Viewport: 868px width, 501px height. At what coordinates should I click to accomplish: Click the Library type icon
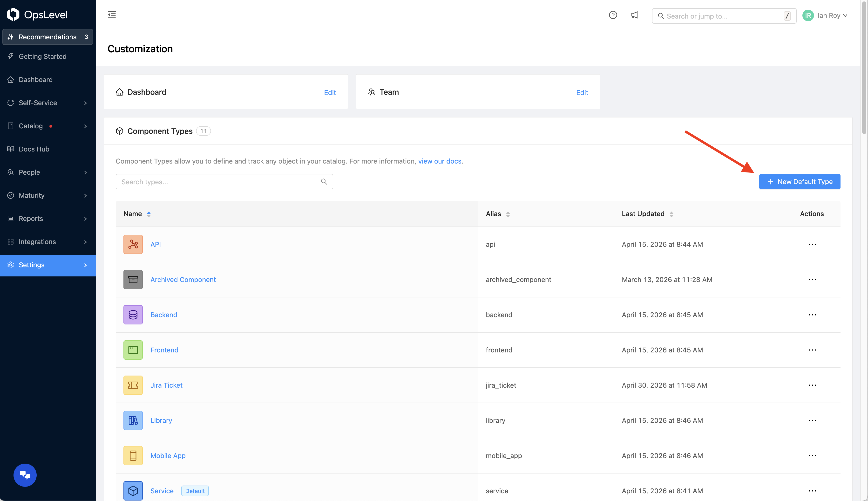133,420
